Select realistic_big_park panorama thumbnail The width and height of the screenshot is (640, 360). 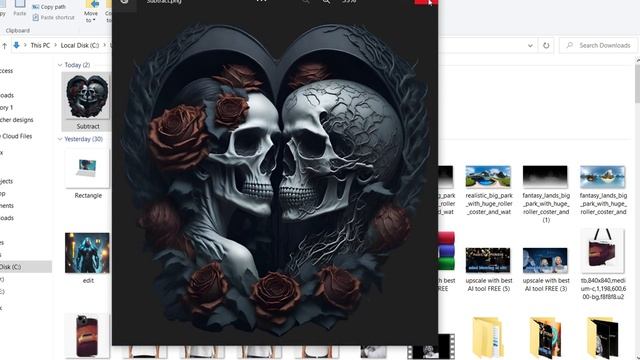[488, 176]
